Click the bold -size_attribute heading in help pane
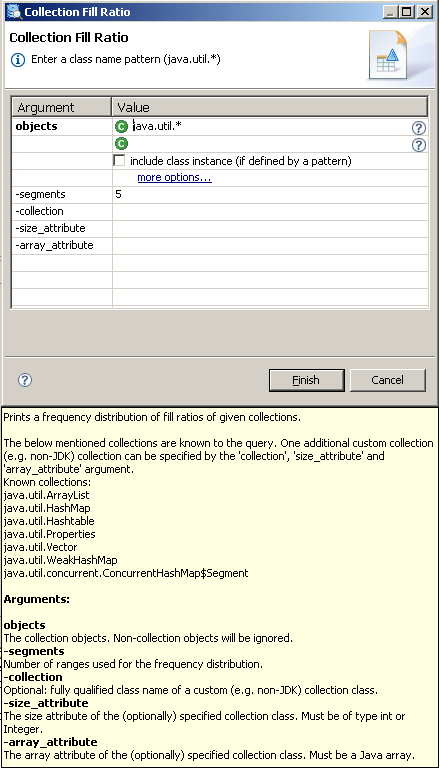The height and width of the screenshot is (769, 440). click(x=46, y=703)
